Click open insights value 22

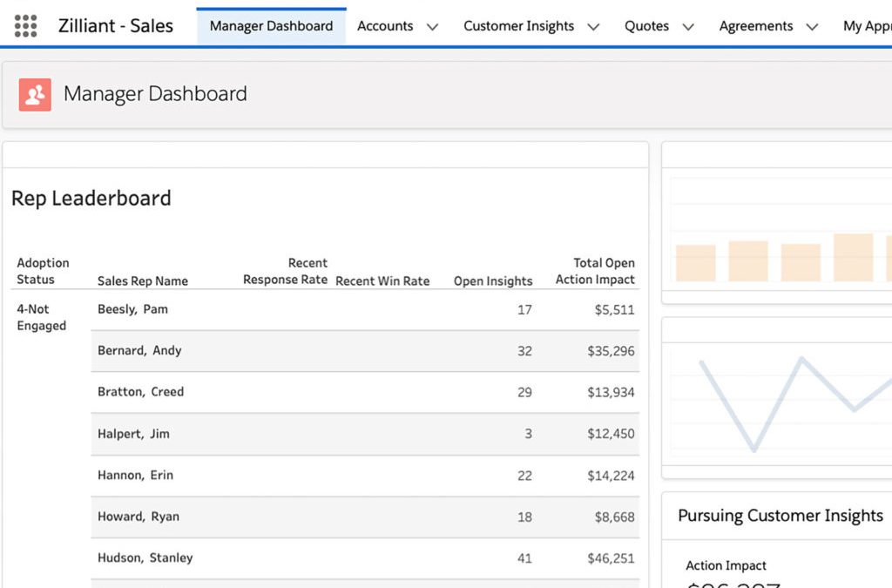pyautogui.click(x=524, y=476)
